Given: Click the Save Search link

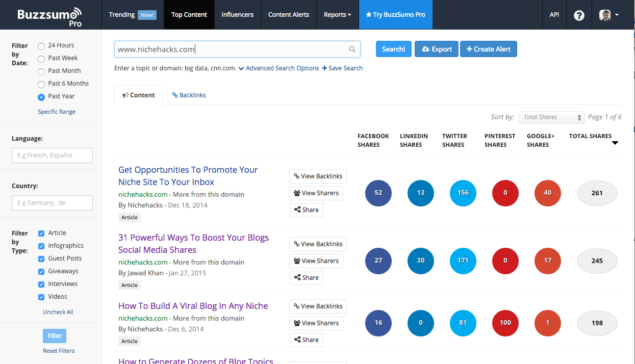Looking at the screenshot, I should 343,68.
